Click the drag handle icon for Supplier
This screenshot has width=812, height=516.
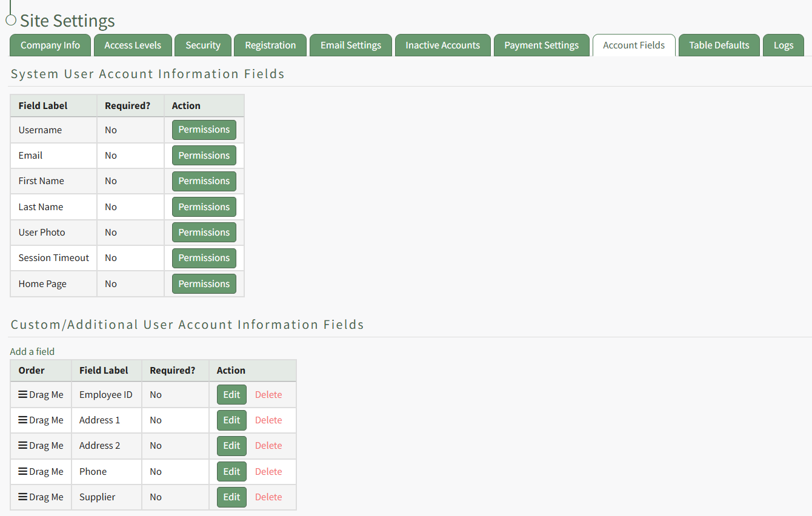pos(23,497)
